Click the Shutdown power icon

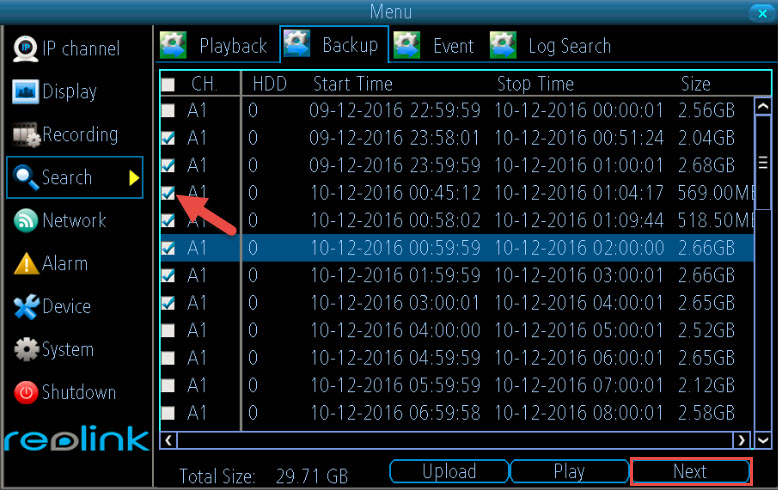coord(26,392)
